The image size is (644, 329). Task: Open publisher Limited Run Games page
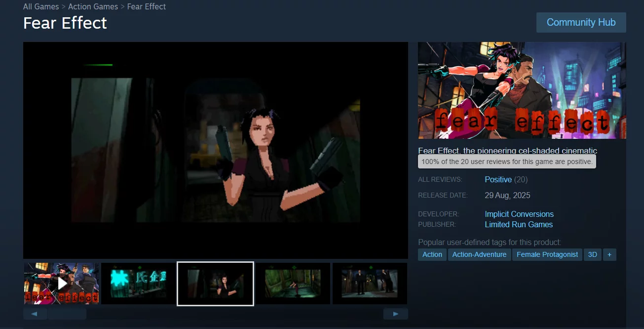tap(519, 224)
